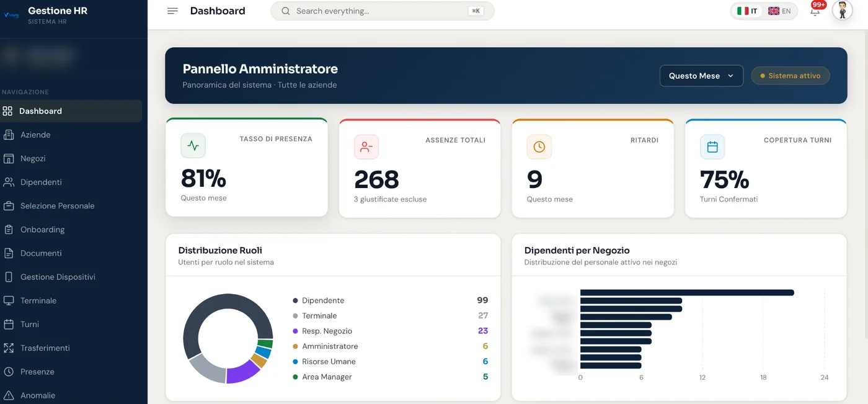The height and width of the screenshot is (404, 868).
Task: Click the Negozi store icon
Action: click(9, 158)
